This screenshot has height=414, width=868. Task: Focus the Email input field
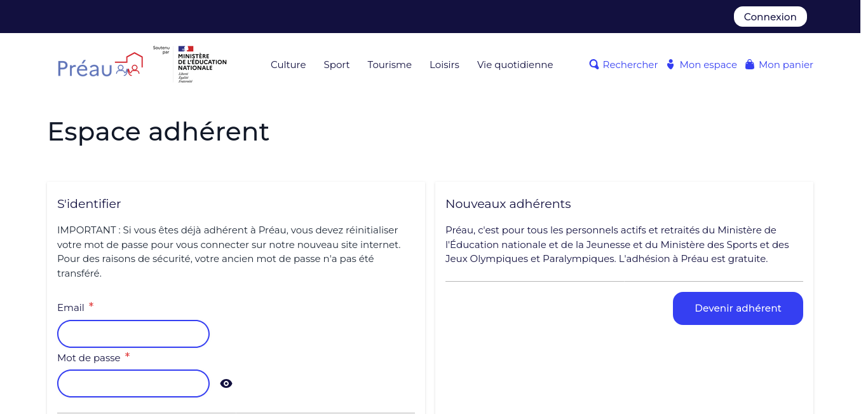(x=133, y=334)
